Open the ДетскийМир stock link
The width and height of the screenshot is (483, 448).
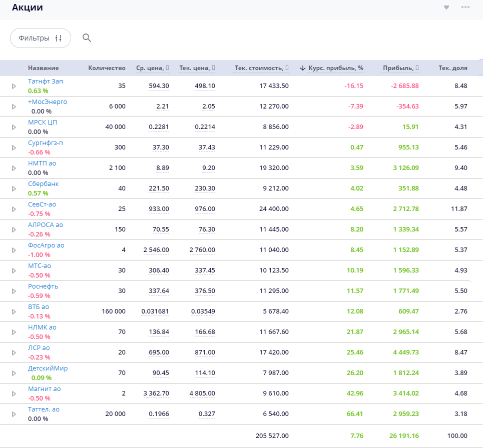click(48, 368)
